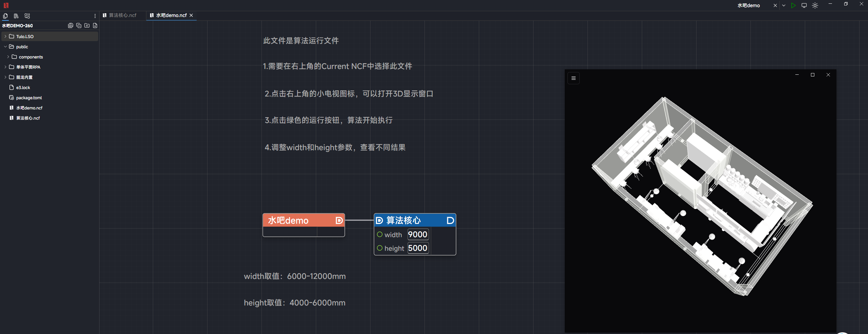
Task: Toggle the height input port circle
Action: 380,248
